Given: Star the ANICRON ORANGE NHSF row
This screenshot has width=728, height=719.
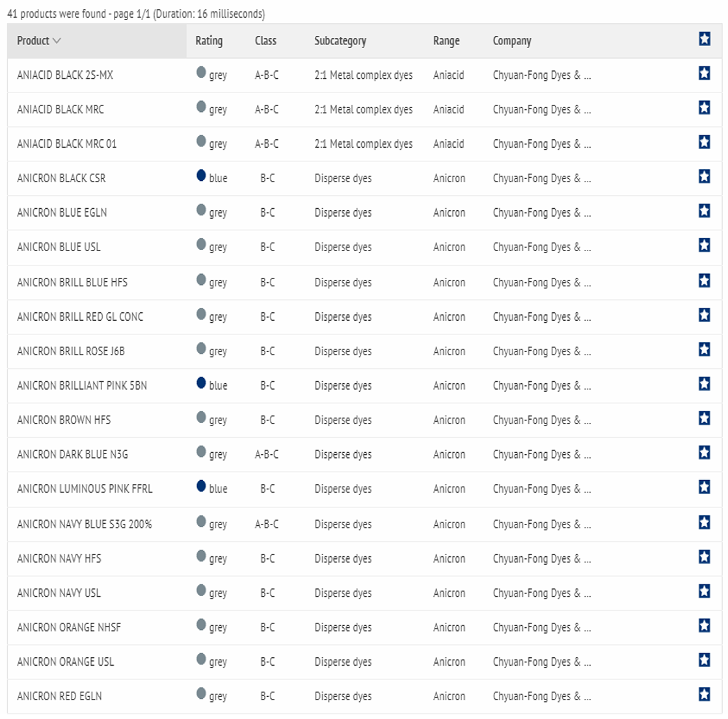Looking at the screenshot, I should pyautogui.click(x=704, y=626).
